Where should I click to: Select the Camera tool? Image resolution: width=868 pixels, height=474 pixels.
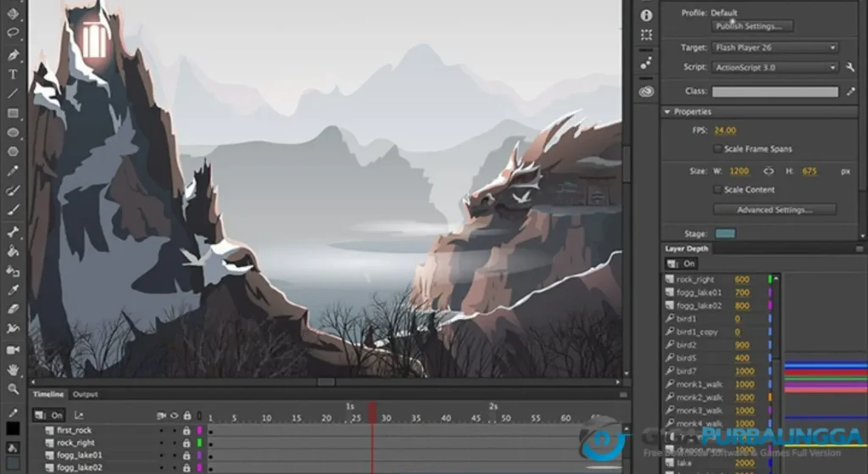(12, 350)
